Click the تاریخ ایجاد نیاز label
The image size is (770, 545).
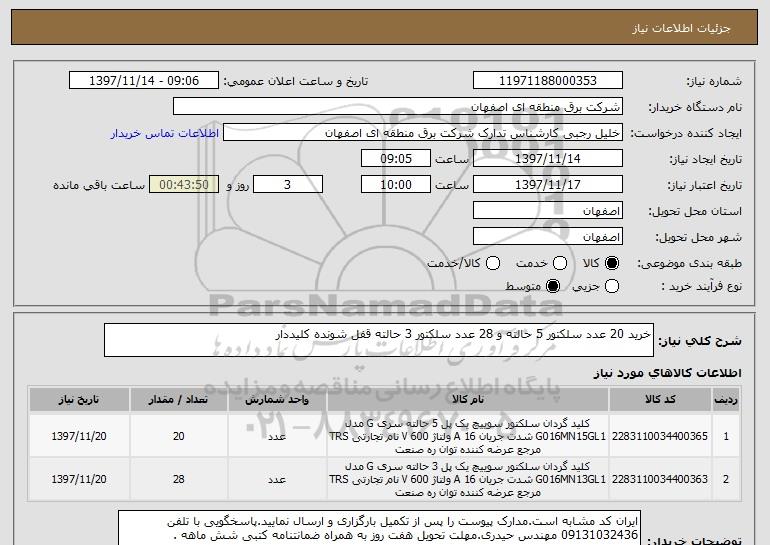706,159
